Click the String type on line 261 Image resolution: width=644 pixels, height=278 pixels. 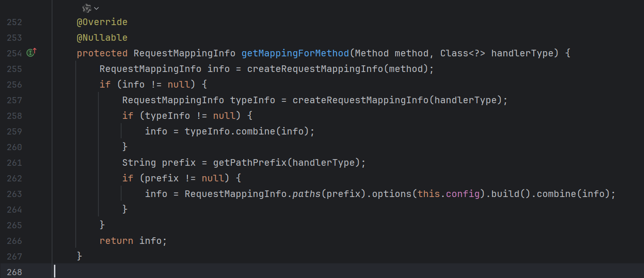pyautogui.click(x=139, y=162)
